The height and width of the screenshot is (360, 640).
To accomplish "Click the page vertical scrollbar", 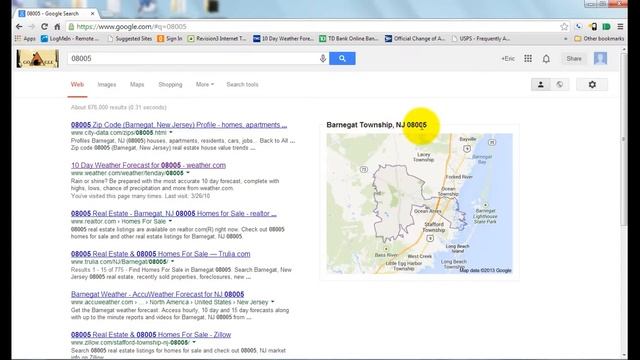I will coord(624,139).
